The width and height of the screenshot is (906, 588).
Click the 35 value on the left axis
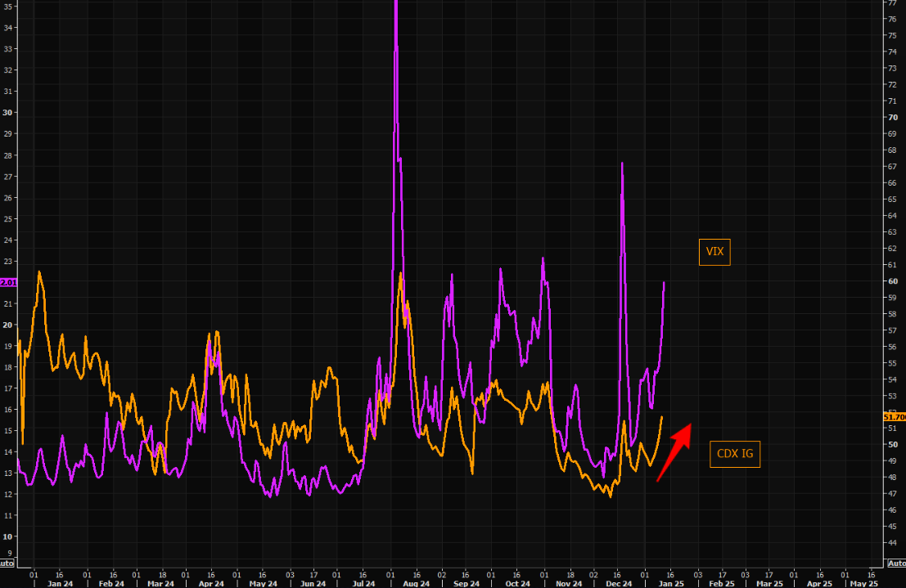coord(8,7)
